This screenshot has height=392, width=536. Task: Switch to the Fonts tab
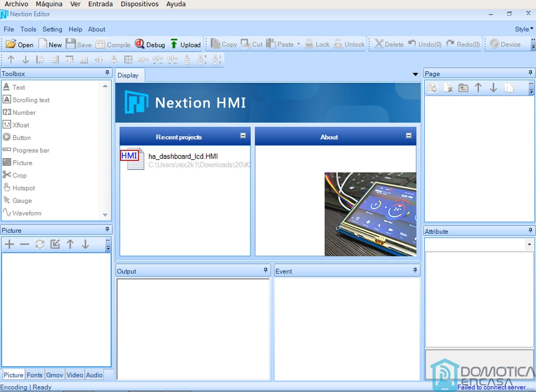coord(34,375)
